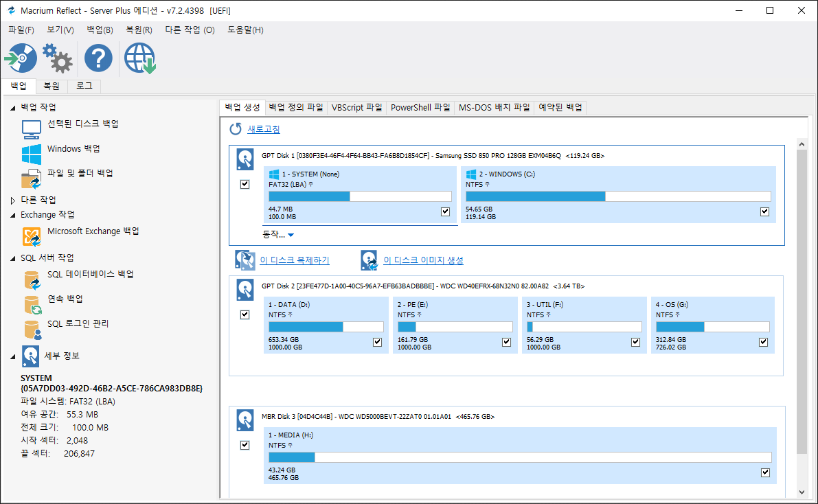Click the refresh arrow icon
Viewport: 818px width, 504px height.
click(x=236, y=129)
